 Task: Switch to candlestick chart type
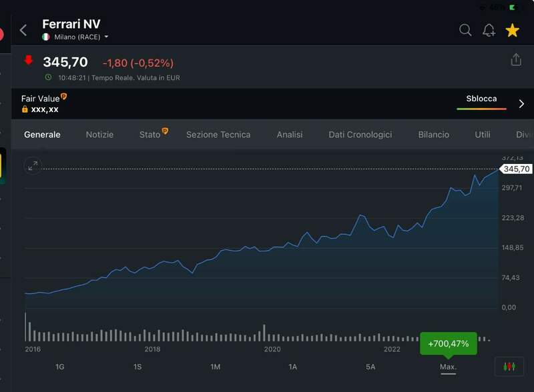(x=510, y=367)
